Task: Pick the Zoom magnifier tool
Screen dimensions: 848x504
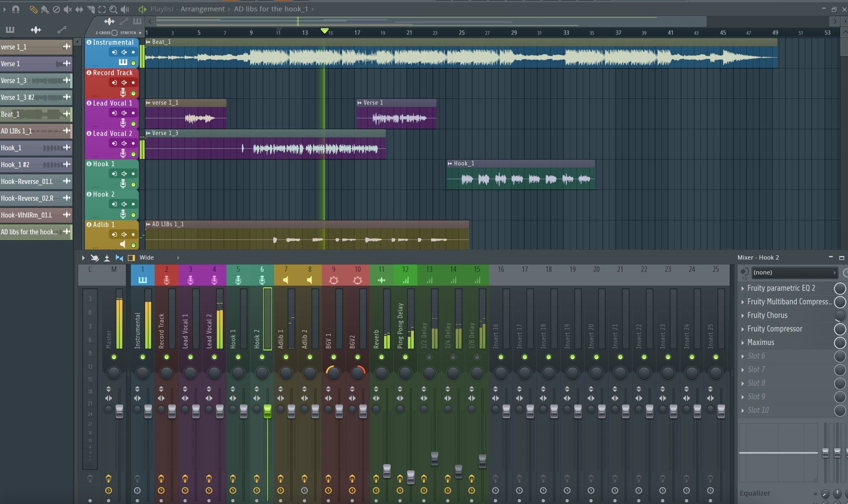Action: pyautogui.click(x=113, y=9)
